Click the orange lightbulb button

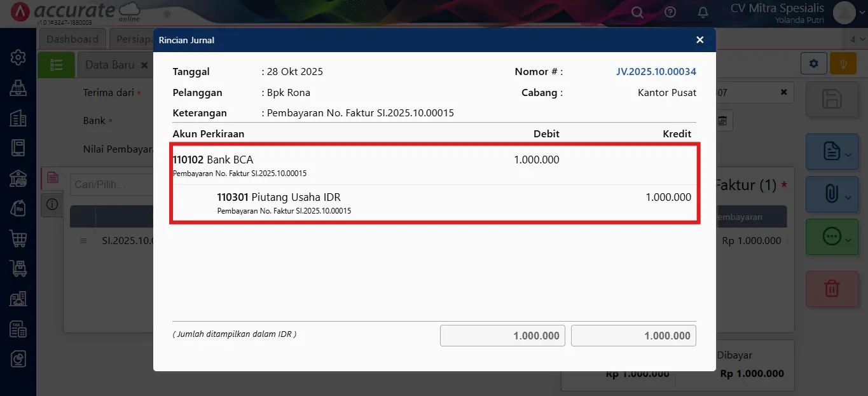point(843,64)
